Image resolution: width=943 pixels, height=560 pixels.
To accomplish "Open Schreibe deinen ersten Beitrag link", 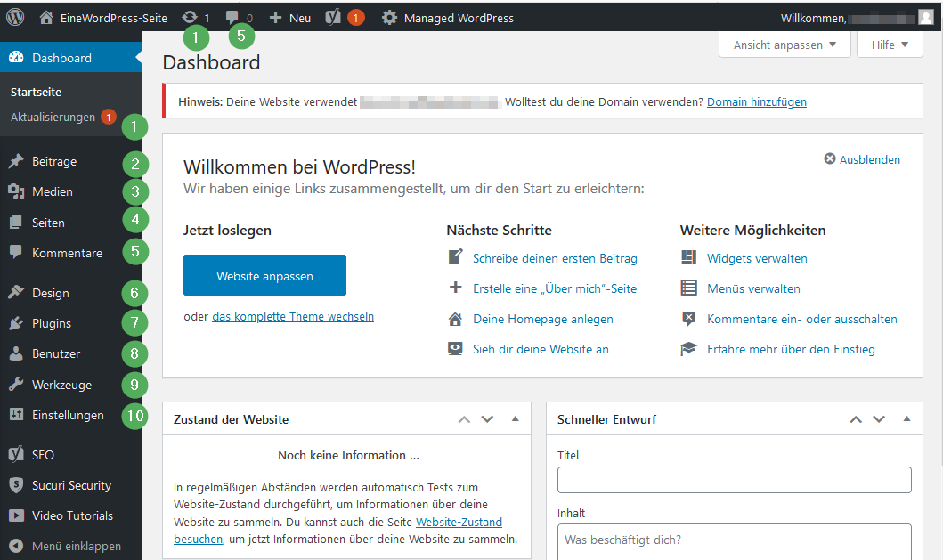I will click(555, 258).
